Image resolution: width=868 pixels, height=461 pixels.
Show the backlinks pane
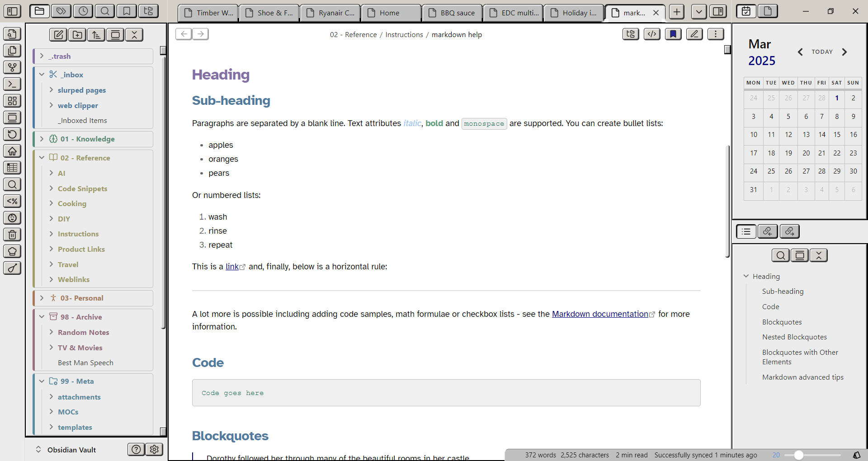point(768,231)
